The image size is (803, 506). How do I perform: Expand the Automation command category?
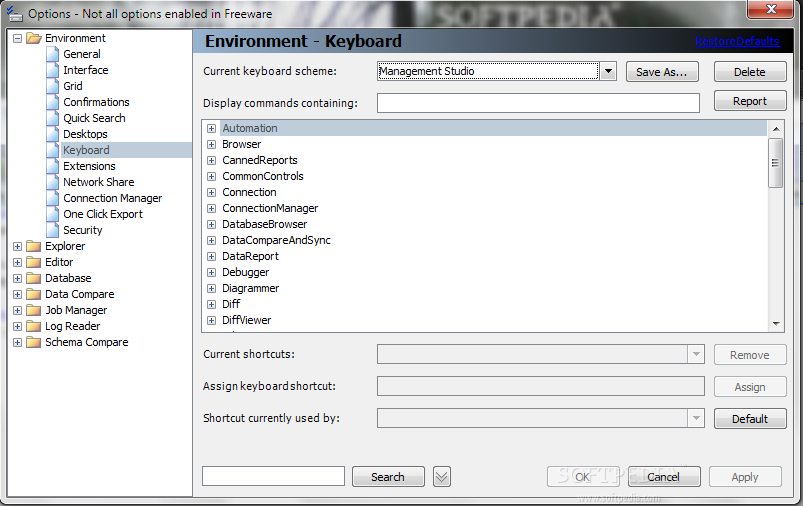(212, 129)
